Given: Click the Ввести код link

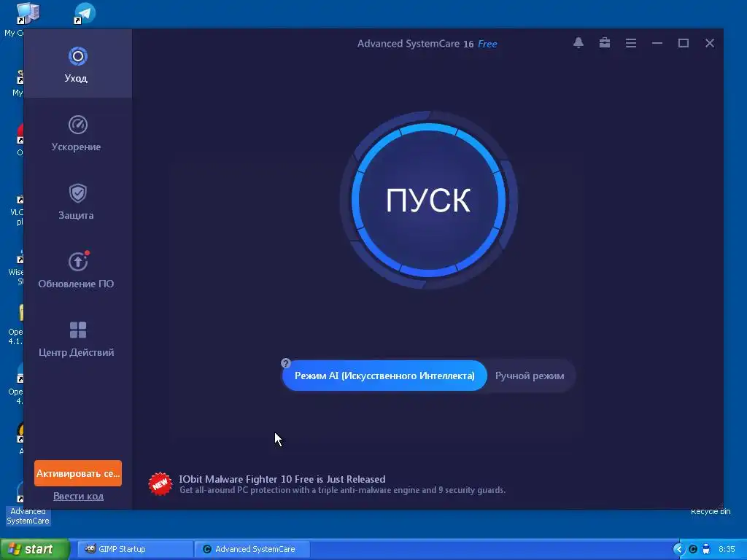Looking at the screenshot, I should [x=78, y=496].
